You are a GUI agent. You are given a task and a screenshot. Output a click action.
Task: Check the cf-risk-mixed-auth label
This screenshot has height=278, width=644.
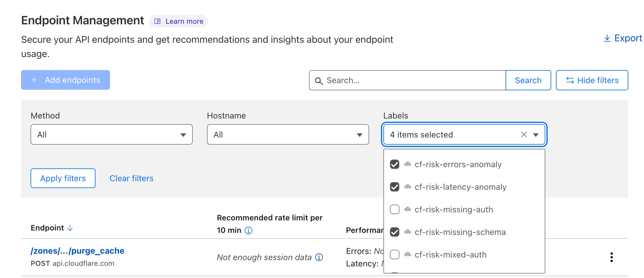(395, 255)
